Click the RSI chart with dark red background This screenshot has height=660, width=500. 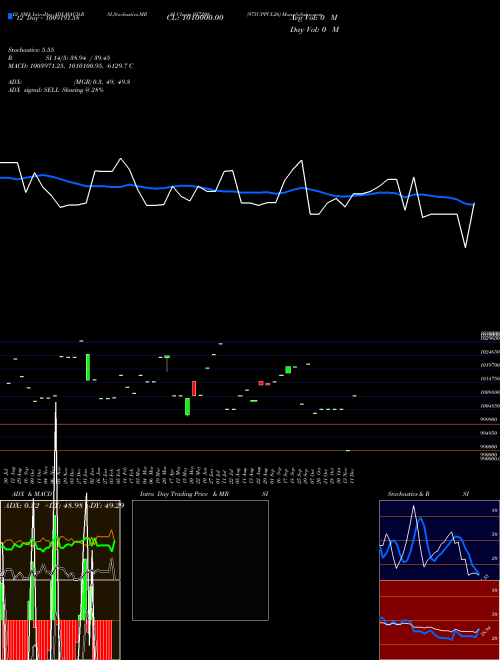(439, 620)
